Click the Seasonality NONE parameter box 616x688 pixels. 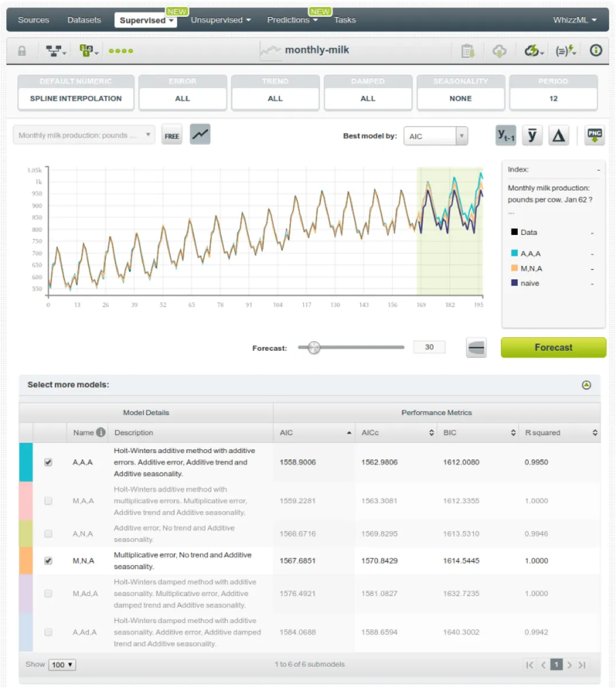click(461, 93)
